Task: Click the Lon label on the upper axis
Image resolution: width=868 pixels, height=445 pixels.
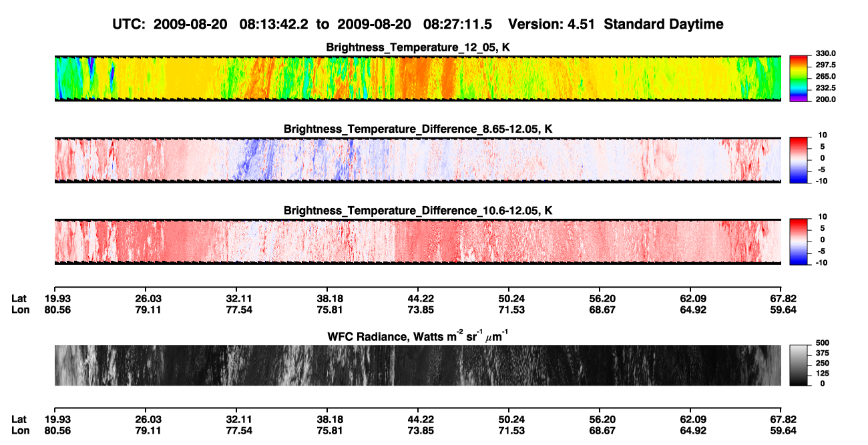Action: pos(19,309)
